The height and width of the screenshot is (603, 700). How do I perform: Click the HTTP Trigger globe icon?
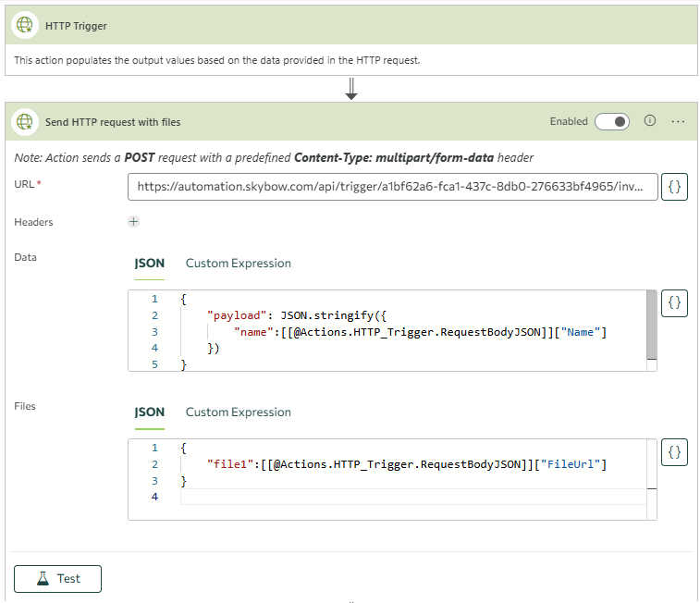point(25,26)
